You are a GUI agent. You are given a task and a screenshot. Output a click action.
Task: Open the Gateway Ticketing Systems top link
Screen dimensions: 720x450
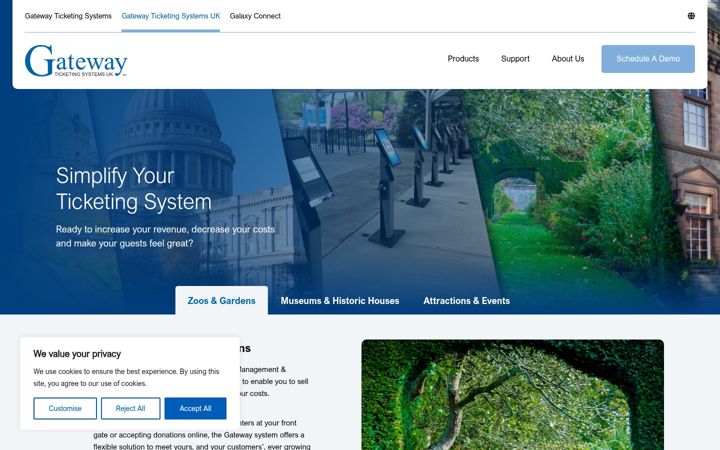68,16
